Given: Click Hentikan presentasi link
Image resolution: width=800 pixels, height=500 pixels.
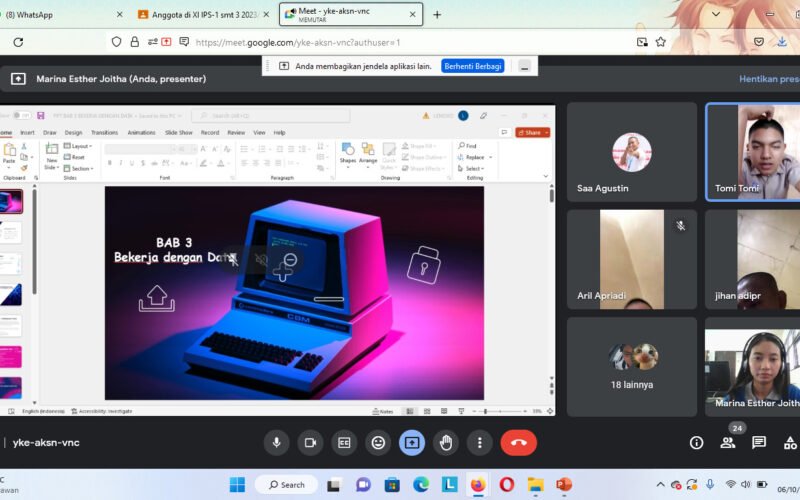Looking at the screenshot, I should 768,79.
